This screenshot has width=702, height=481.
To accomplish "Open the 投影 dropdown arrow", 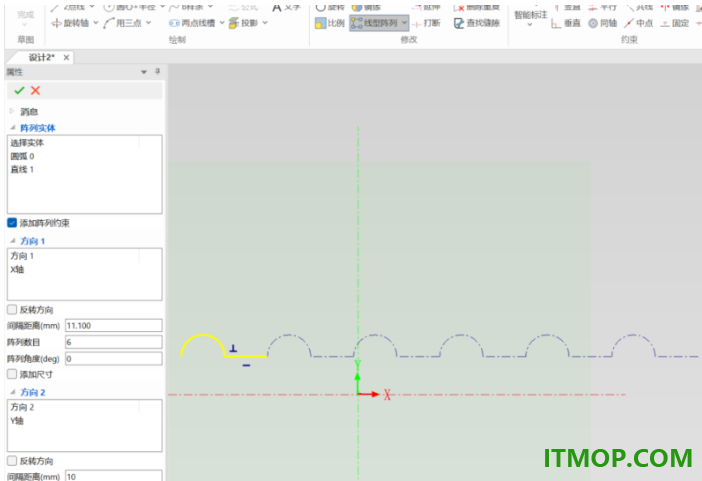I will click(x=265, y=22).
